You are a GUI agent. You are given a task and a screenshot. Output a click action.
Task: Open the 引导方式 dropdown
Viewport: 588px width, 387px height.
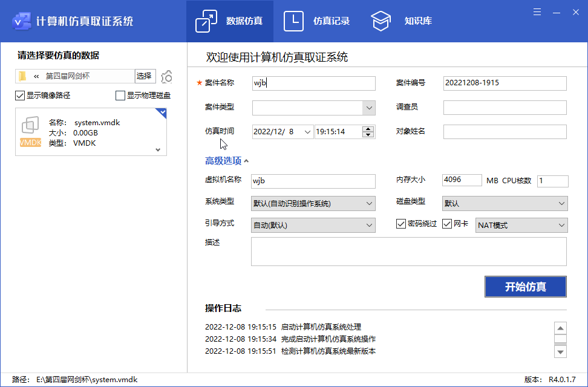coord(313,226)
